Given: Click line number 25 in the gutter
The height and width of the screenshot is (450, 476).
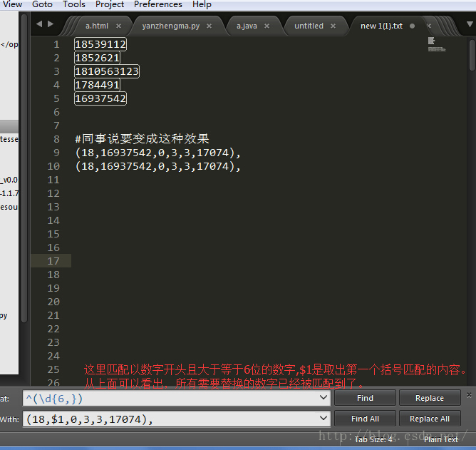Looking at the screenshot, I should (x=53, y=369).
